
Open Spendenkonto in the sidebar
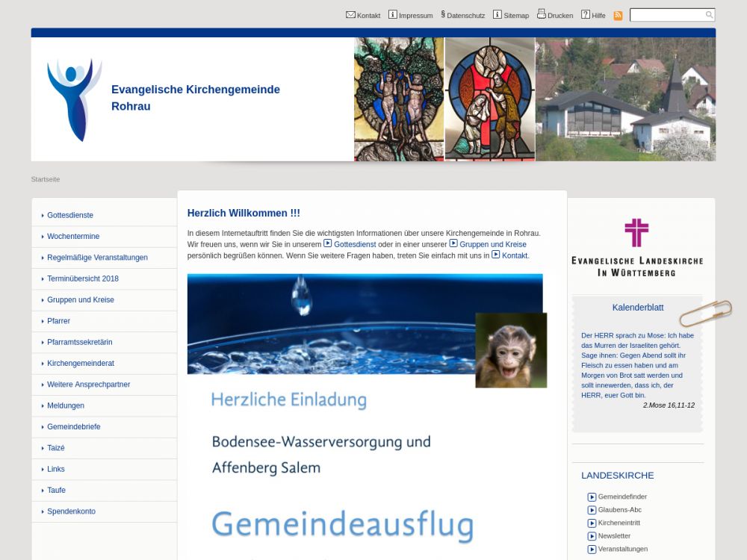point(71,511)
